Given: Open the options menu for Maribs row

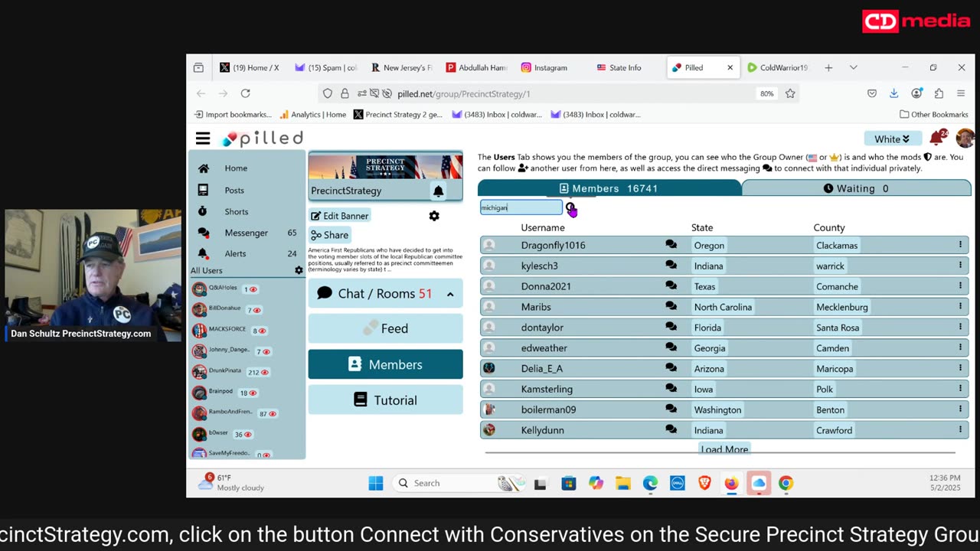Looking at the screenshot, I should point(960,307).
